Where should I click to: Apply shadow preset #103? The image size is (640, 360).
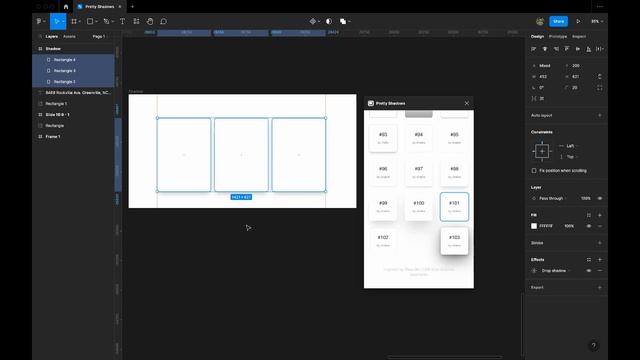click(454, 241)
